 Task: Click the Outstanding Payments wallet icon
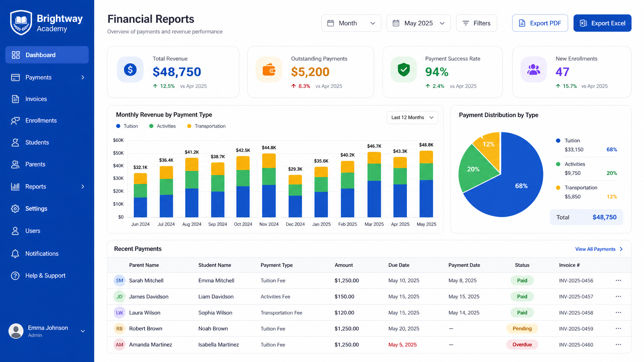click(x=269, y=69)
